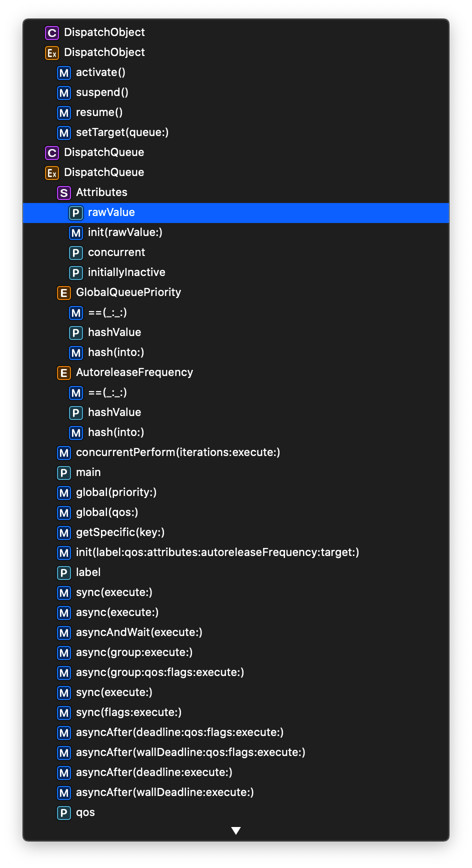Pick the initiallyInactive property
472x868 pixels.
coord(236,272)
